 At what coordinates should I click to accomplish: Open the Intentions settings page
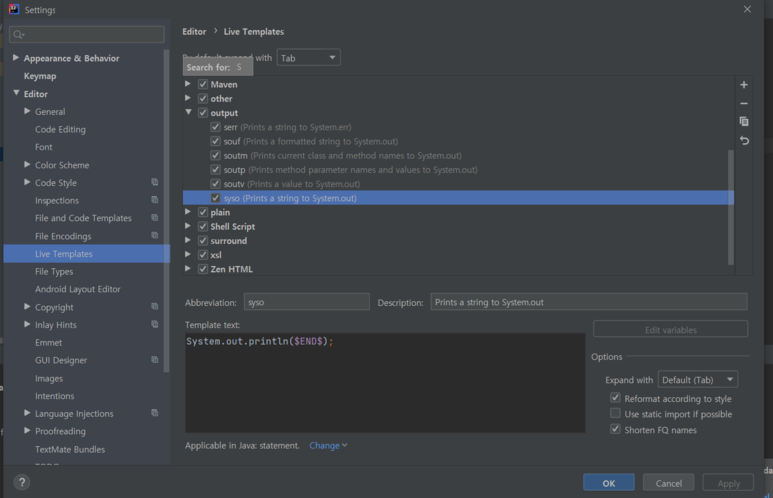pos(54,396)
